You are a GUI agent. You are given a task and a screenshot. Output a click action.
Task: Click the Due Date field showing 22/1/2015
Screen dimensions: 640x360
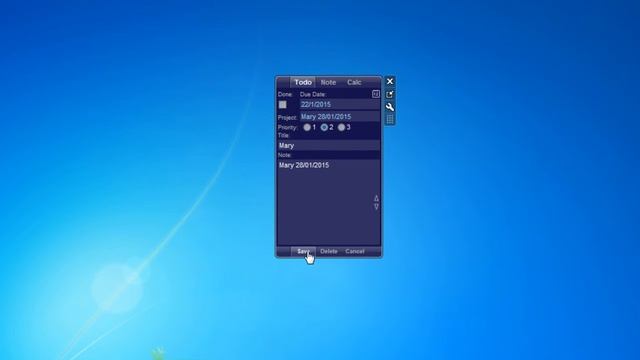point(340,104)
